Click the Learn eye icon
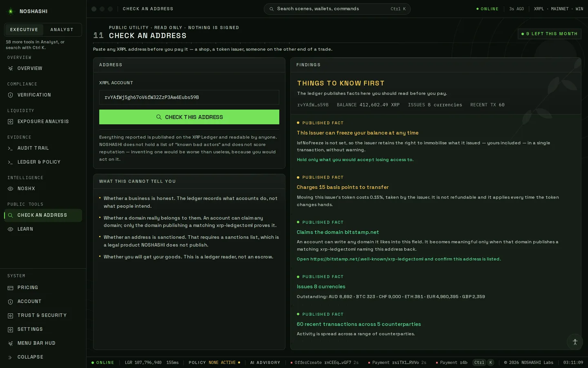The image size is (588, 368). (11, 229)
